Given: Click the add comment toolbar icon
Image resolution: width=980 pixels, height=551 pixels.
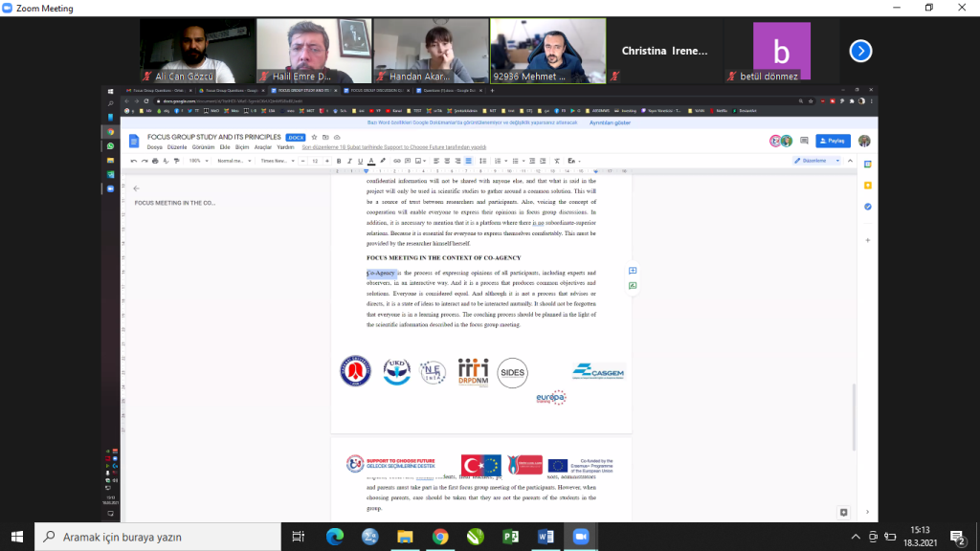Looking at the screenshot, I should [x=408, y=161].
